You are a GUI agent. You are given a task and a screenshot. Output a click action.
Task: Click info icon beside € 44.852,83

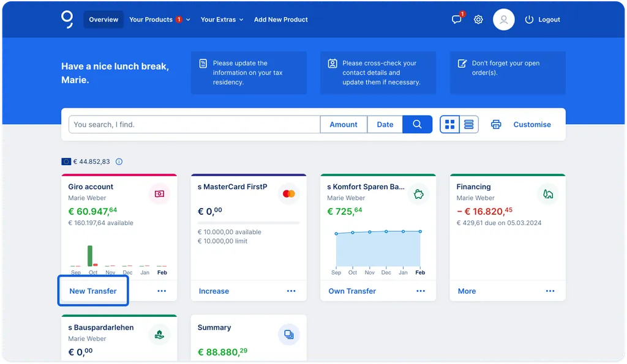(x=119, y=162)
